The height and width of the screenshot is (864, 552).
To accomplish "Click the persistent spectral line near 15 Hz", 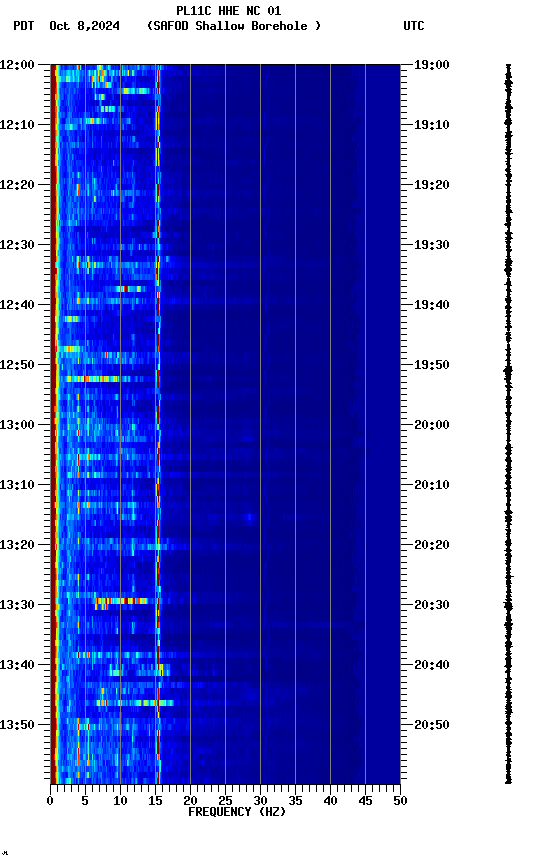I will 158,424.
